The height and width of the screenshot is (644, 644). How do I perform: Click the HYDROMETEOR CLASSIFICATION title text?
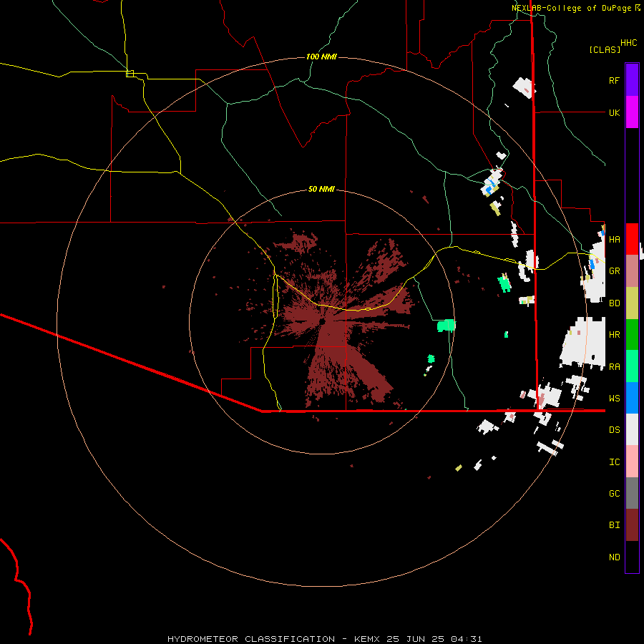pos(251,639)
